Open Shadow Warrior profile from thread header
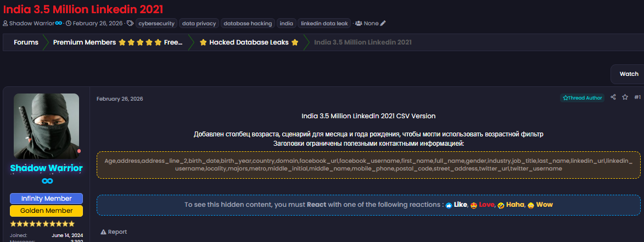 32,24
